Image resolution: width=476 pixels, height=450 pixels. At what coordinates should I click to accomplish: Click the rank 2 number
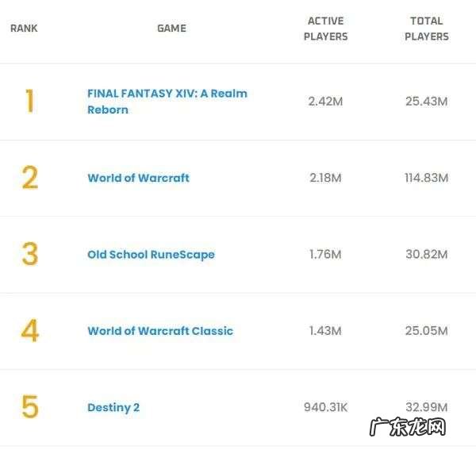point(29,178)
